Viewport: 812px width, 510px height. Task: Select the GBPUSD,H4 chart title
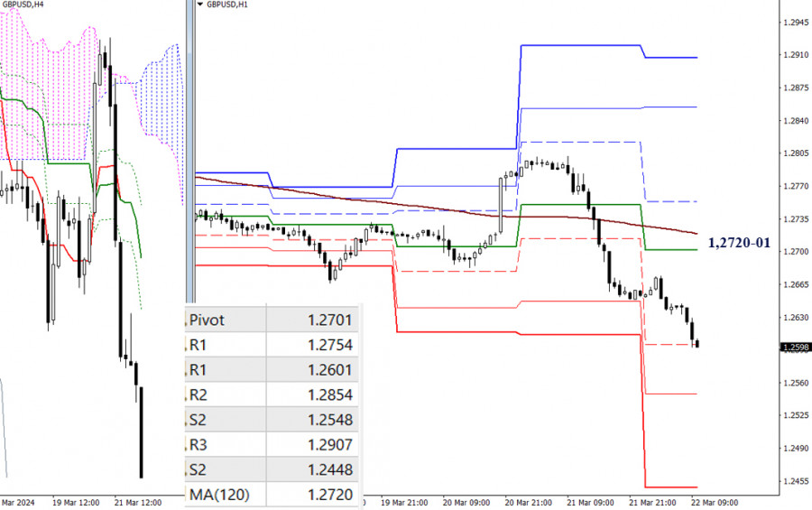coord(23,5)
